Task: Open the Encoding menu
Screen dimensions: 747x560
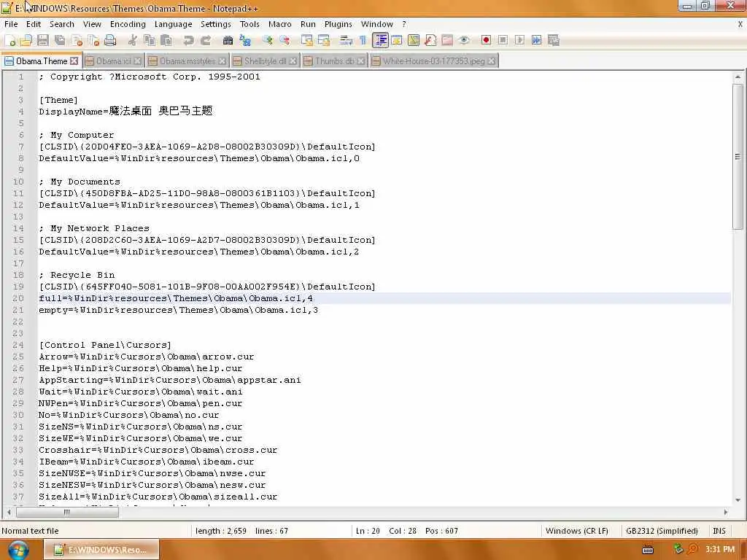Action: 128,24
